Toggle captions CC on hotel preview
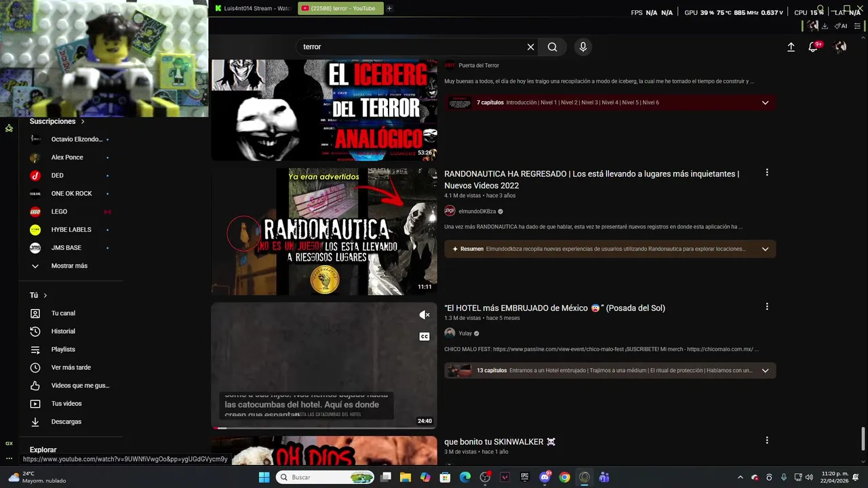This screenshot has width=868, height=488. coord(425,336)
